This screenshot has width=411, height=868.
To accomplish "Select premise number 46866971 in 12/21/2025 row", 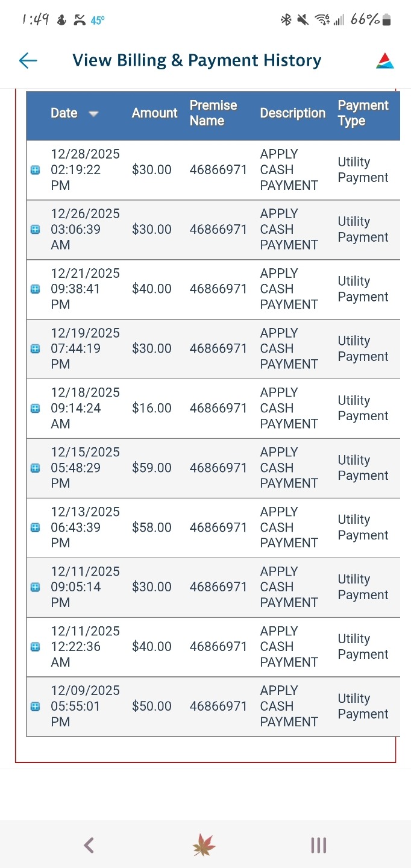I will [x=218, y=289].
